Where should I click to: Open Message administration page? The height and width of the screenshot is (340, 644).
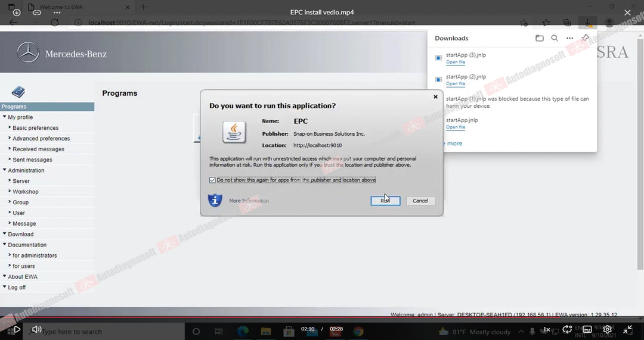coord(24,224)
